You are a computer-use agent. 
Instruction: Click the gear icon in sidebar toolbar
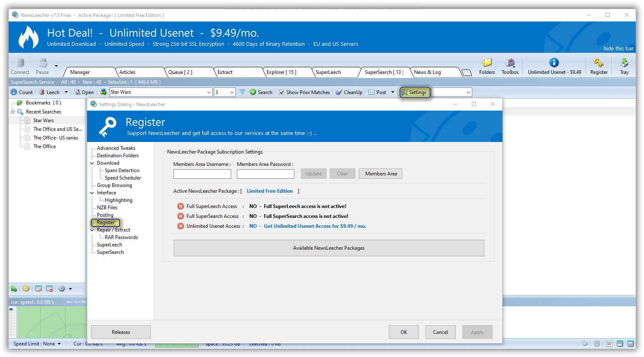point(62,289)
